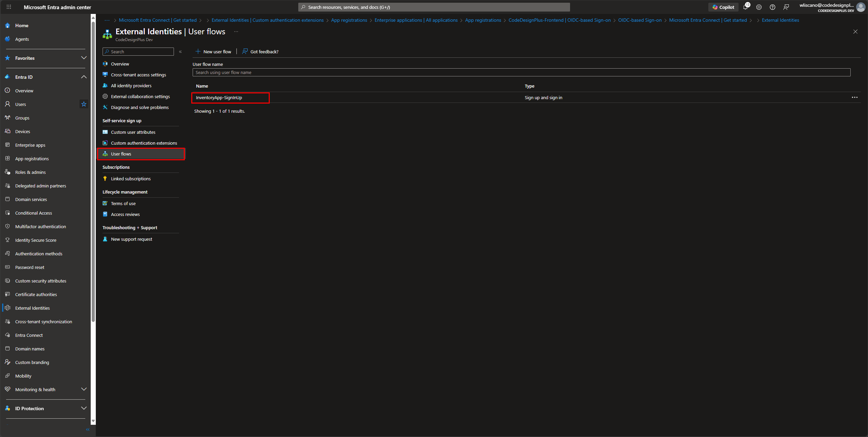Click the Entra Connect sidebar icon
The image size is (868, 437).
pyautogui.click(x=7, y=335)
